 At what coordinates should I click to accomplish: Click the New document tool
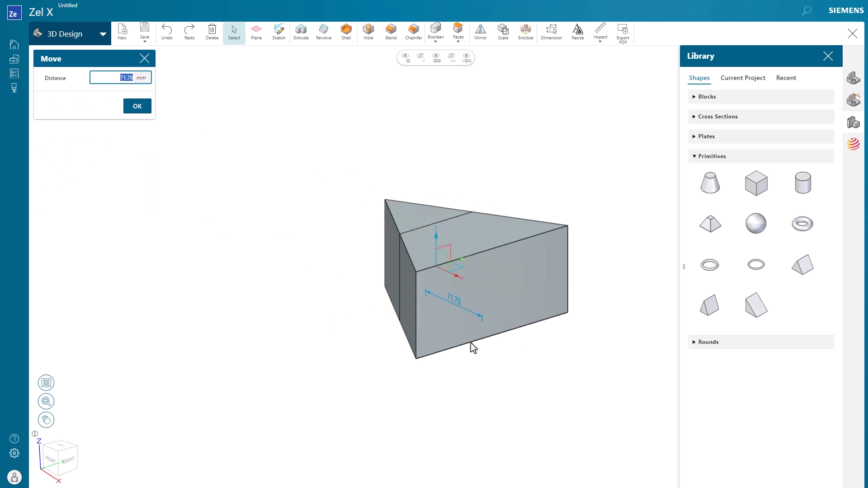[x=122, y=32]
